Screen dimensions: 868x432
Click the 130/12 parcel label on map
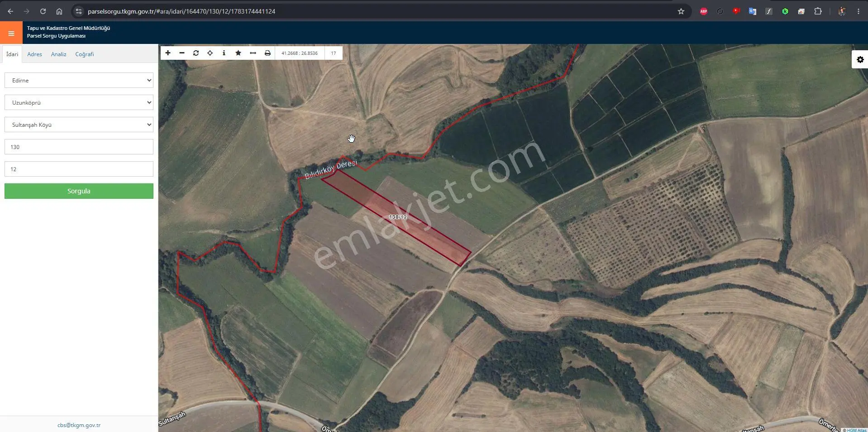(398, 217)
